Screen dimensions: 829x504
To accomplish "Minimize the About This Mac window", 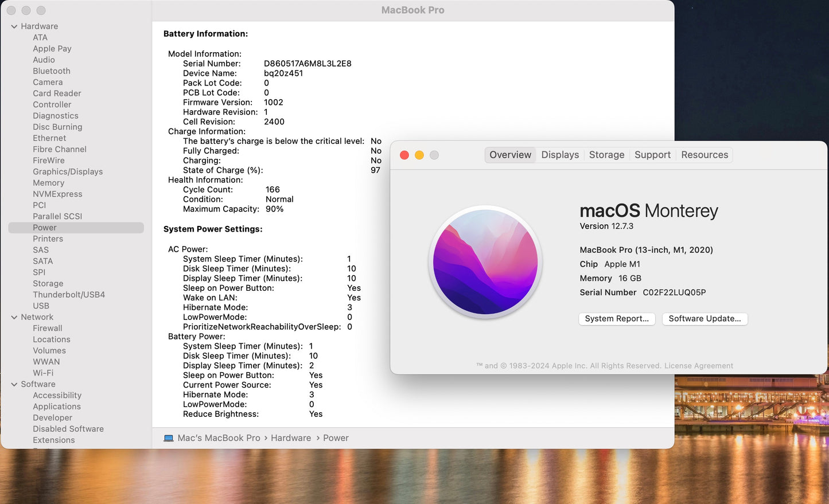I will (419, 155).
